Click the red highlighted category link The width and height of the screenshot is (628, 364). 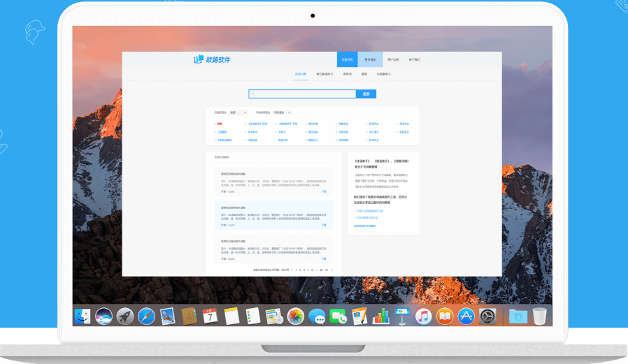click(x=220, y=124)
